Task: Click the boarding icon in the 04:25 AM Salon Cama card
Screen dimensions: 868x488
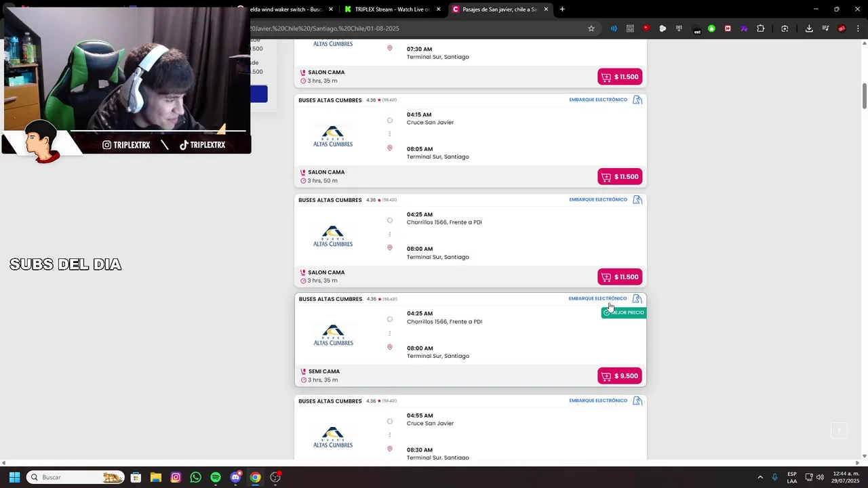Action: point(637,200)
